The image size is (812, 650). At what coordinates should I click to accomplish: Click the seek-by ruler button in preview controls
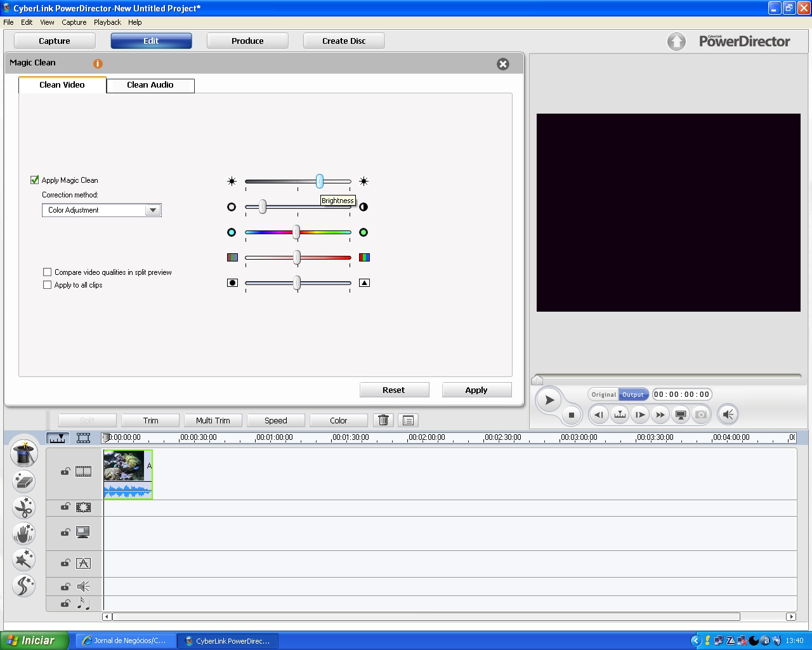620,415
